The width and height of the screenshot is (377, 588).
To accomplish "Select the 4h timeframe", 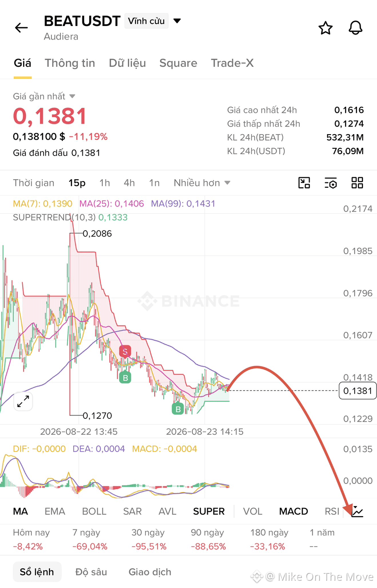I will point(129,183).
